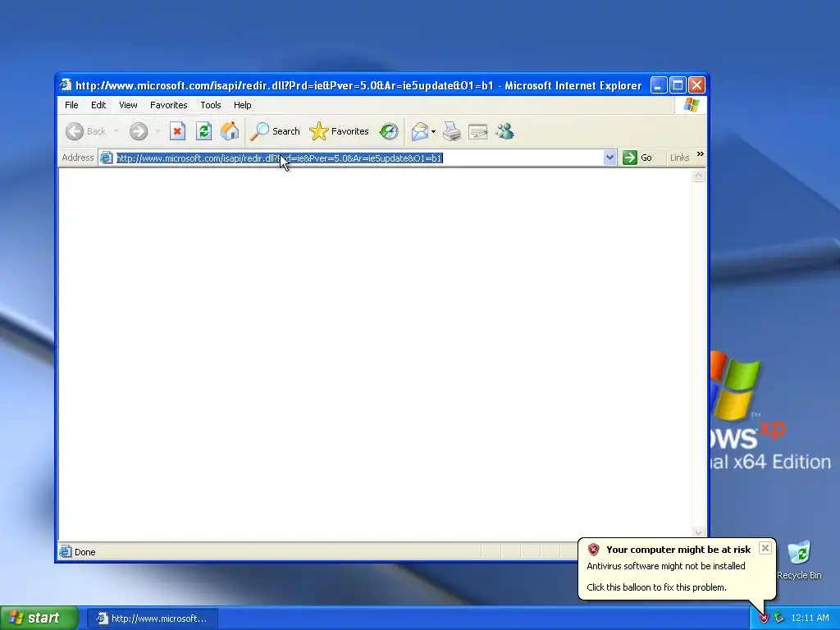Screen dimensions: 840x630
Task: Open the Favorites star toolbar button
Action: 340,131
